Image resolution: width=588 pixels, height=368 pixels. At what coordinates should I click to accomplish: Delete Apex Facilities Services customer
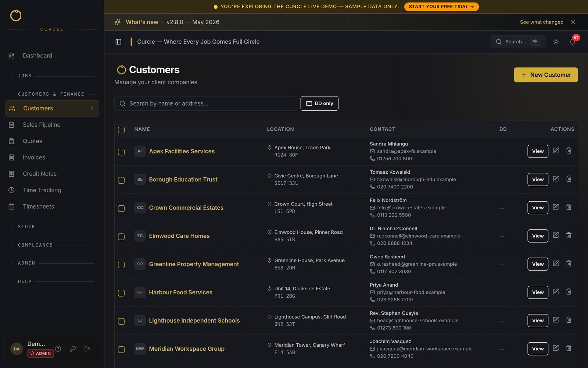[569, 151]
